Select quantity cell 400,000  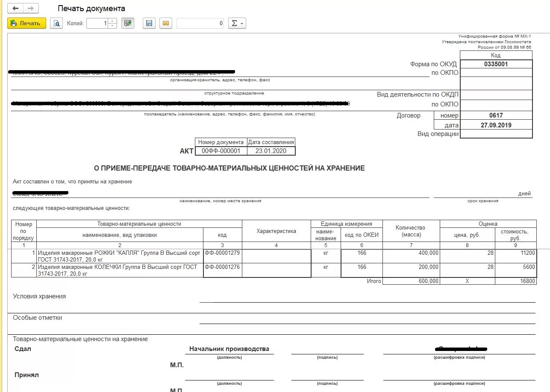(411, 256)
